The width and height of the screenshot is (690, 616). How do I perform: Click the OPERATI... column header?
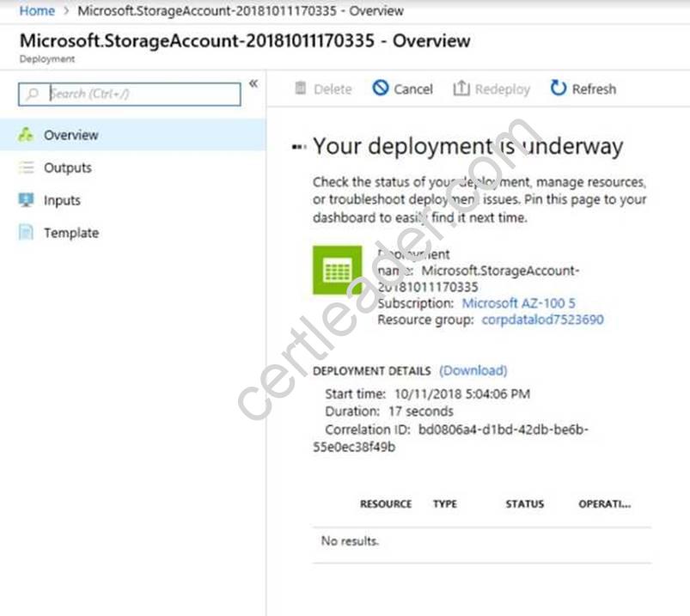tap(605, 503)
